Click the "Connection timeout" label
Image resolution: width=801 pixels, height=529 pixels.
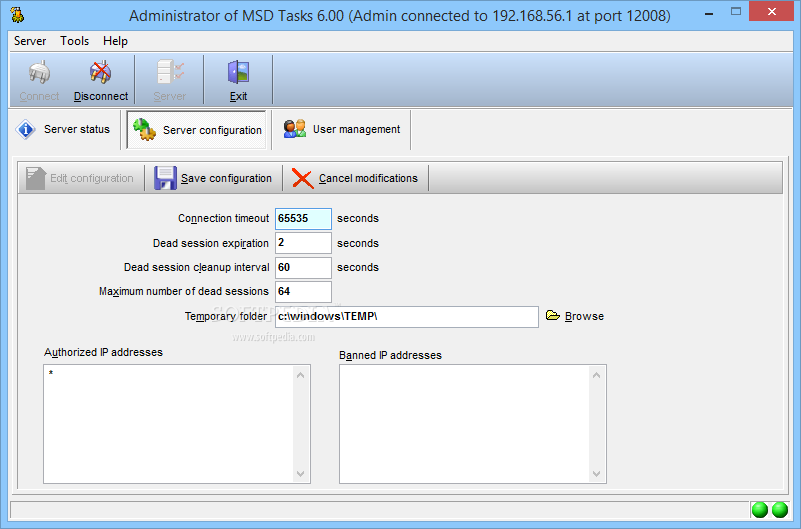(223, 218)
